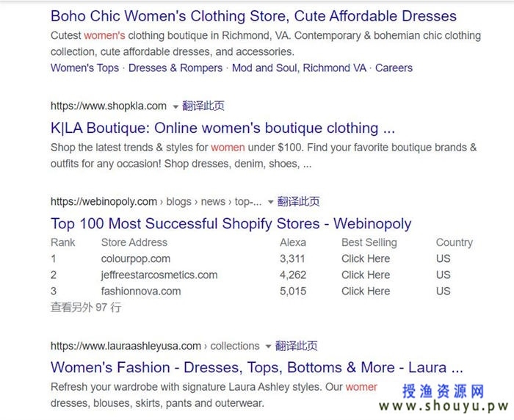Expand the dropdown arrow beside the webinopoly.com URL
This screenshot has width=514, height=420.
coord(270,202)
